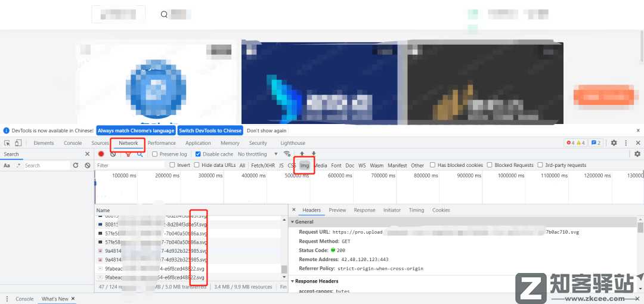Enable the Preserve log checkbox
644x304 pixels.
[x=155, y=154]
